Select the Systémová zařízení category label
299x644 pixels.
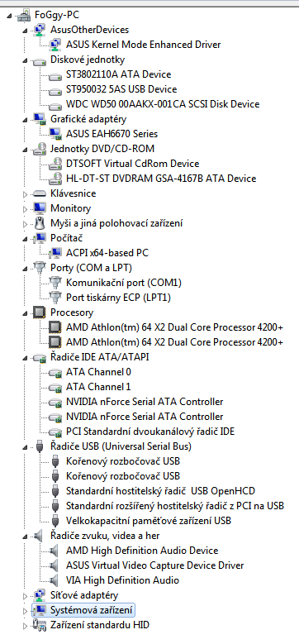pos(92,610)
